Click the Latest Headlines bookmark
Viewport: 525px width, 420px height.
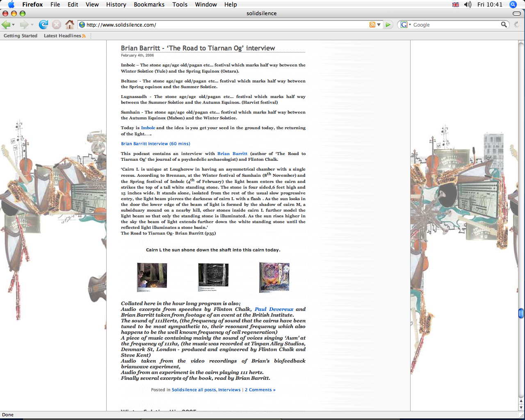[x=62, y=36]
